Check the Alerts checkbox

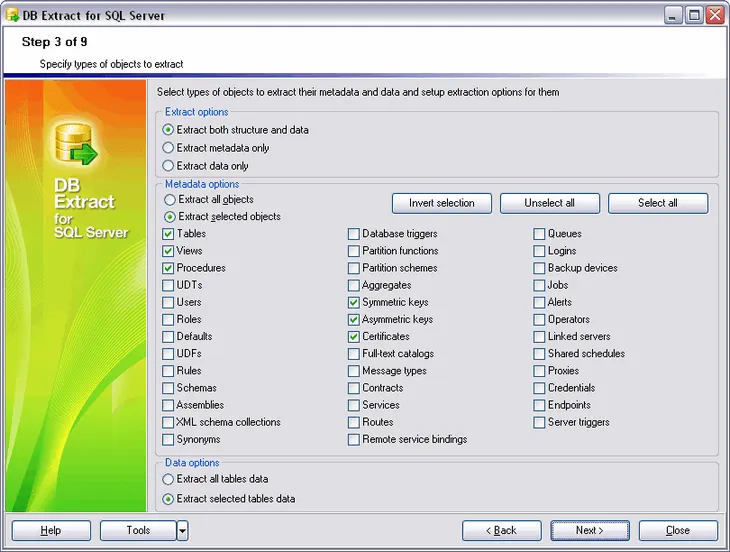click(x=539, y=303)
